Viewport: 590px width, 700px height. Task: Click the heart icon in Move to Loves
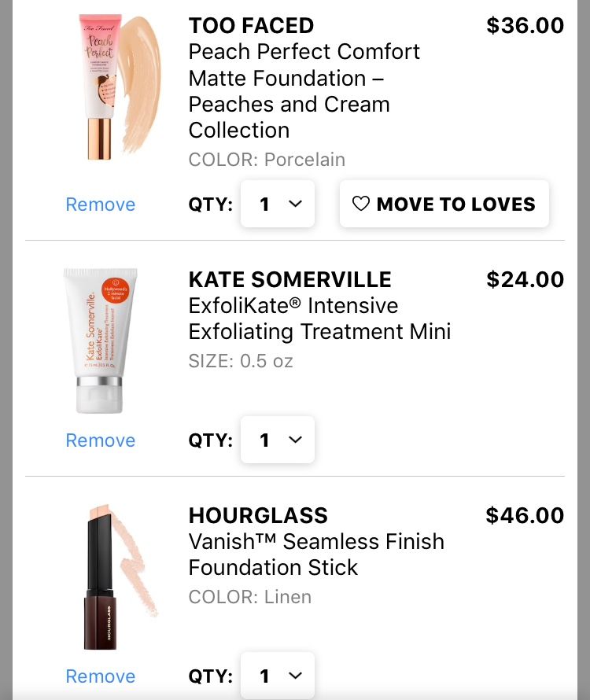coord(360,204)
